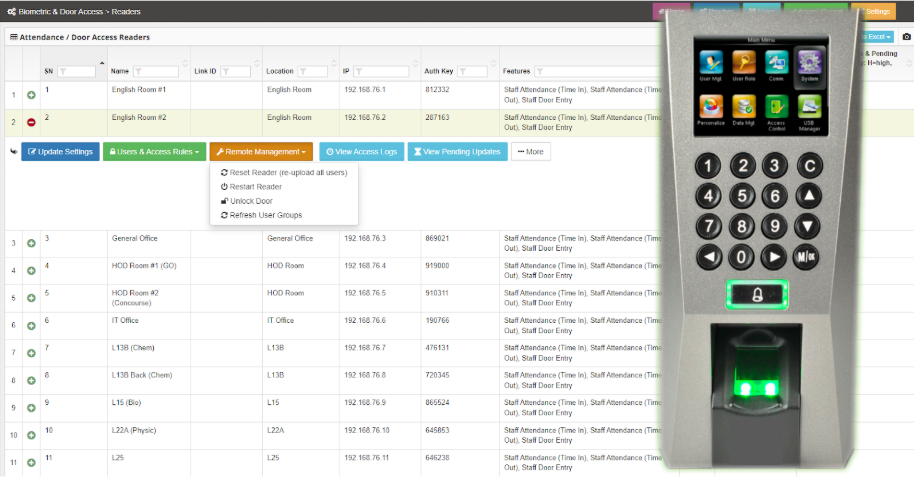Click the Auth Key value 812332
Image resolution: width=914 pixels, height=481 pixels.
click(x=437, y=90)
